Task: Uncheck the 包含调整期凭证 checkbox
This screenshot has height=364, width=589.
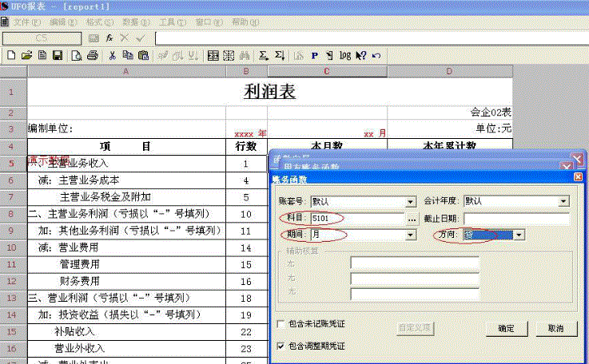Action: click(x=281, y=346)
